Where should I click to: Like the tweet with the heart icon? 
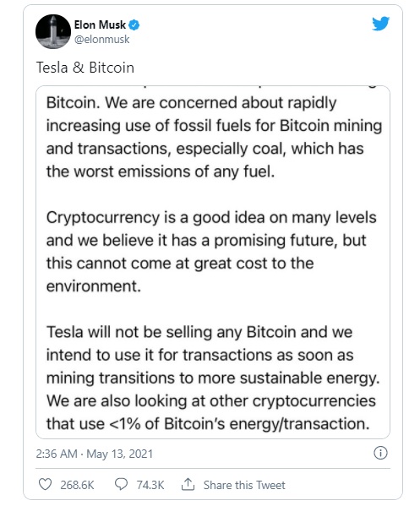(45, 484)
